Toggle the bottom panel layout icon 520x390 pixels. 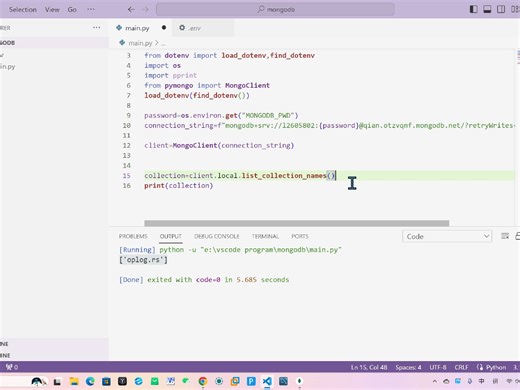[x=487, y=9]
